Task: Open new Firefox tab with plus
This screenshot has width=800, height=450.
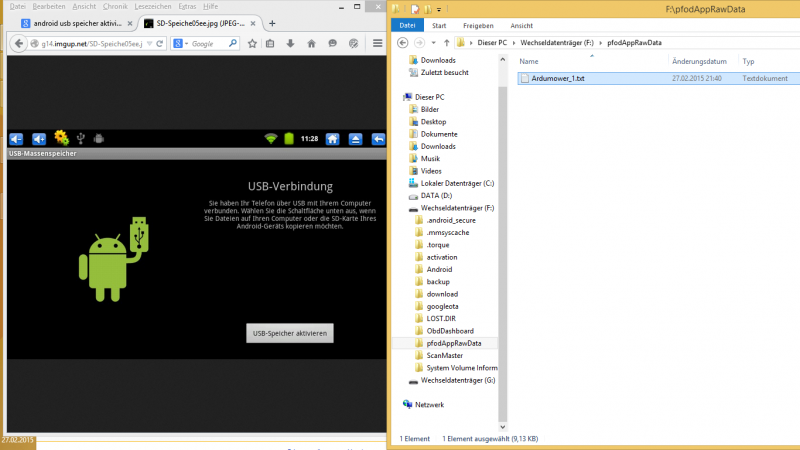Action: pos(272,23)
